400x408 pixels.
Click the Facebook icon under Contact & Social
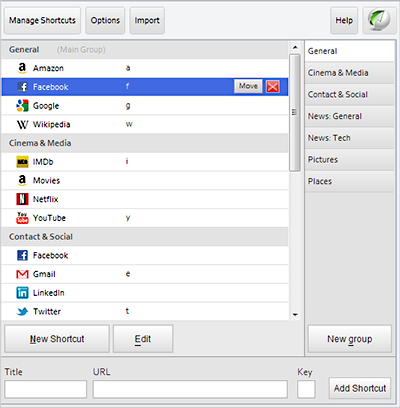tap(22, 256)
